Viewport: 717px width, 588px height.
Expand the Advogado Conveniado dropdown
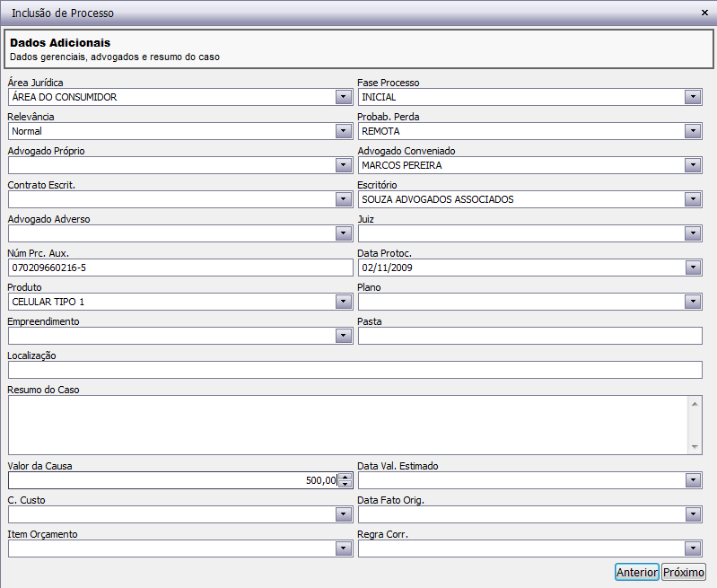coord(692,165)
